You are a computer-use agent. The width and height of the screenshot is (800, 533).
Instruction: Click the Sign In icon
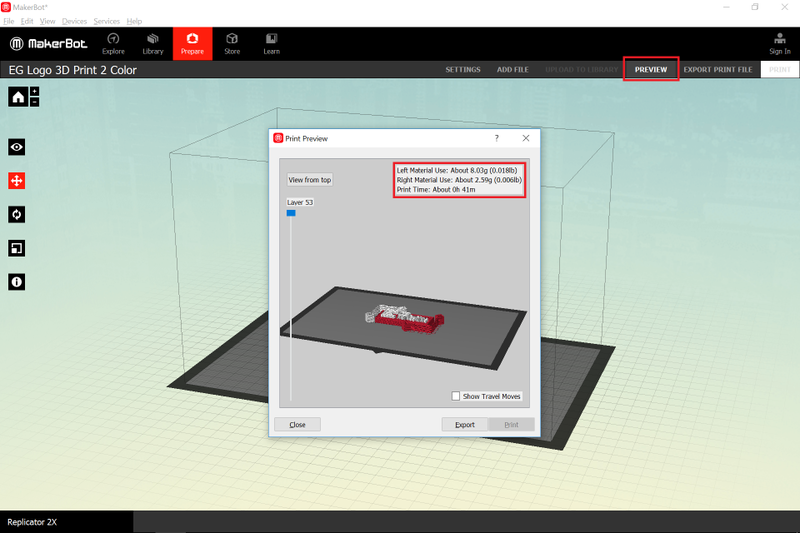pos(780,44)
